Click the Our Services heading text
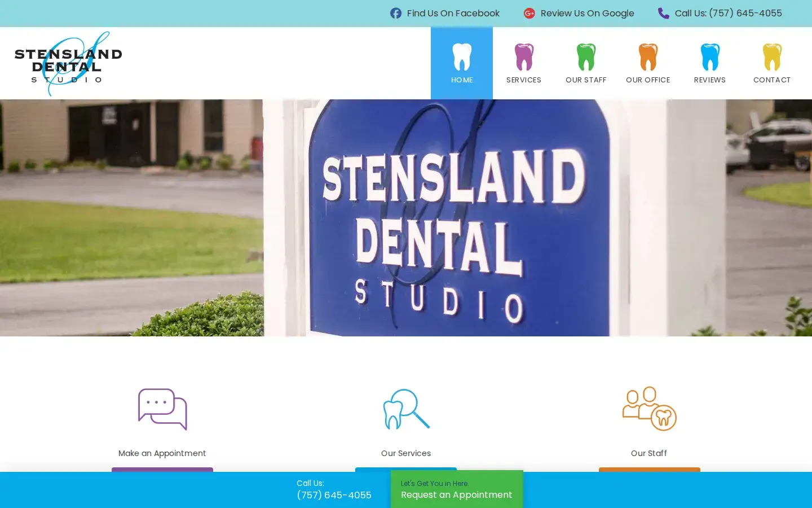 tap(406, 453)
